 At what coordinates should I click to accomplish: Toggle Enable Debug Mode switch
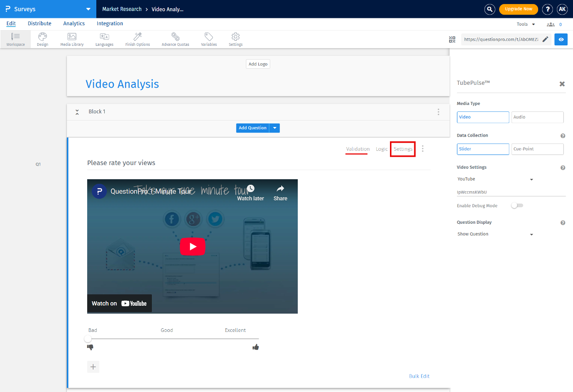(x=517, y=206)
